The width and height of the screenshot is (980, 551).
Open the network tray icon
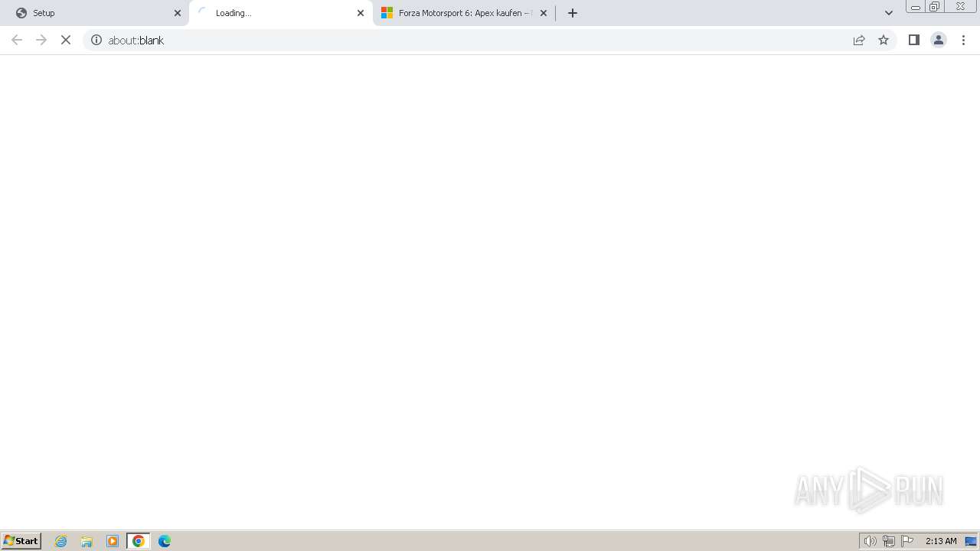pos(889,541)
